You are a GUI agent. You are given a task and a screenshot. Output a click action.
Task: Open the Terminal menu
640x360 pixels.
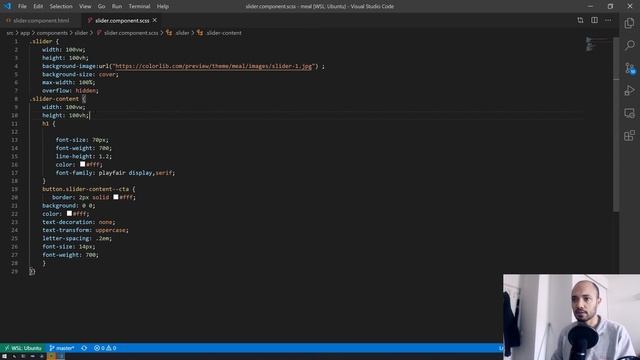coord(139,6)
